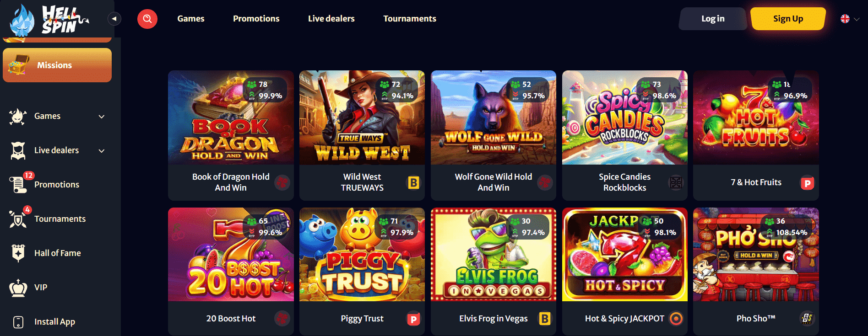Click the Log in button

point(713,19)
